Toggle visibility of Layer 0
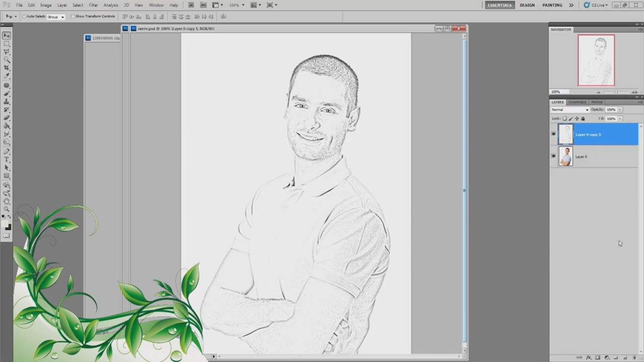Image resolution: width=644 pixels, height=362 pixels. 553,156
